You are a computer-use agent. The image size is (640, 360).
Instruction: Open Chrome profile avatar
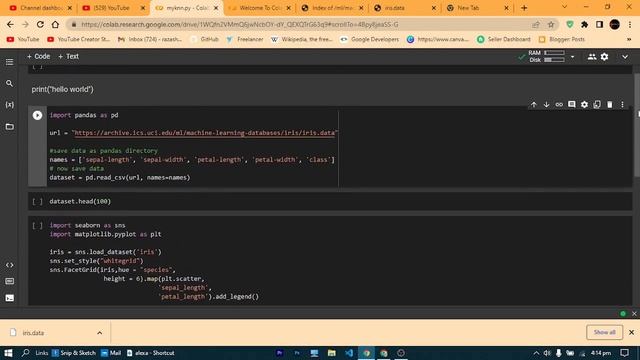615,24
